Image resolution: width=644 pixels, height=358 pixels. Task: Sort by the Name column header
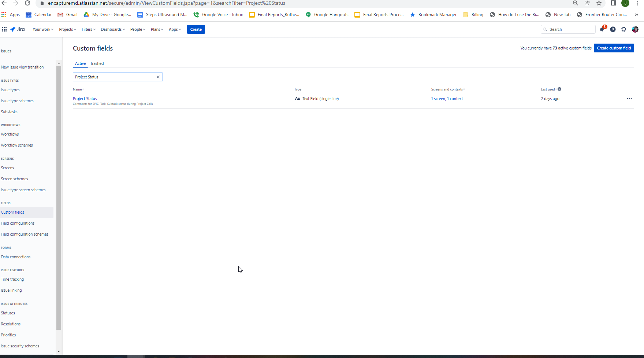[77, 89]
